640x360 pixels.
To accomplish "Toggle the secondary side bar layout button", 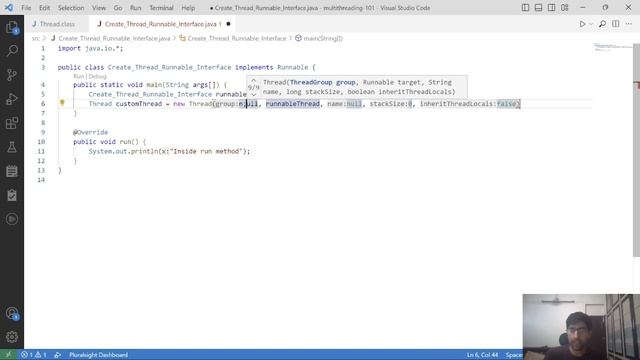I will pos(551,8).
